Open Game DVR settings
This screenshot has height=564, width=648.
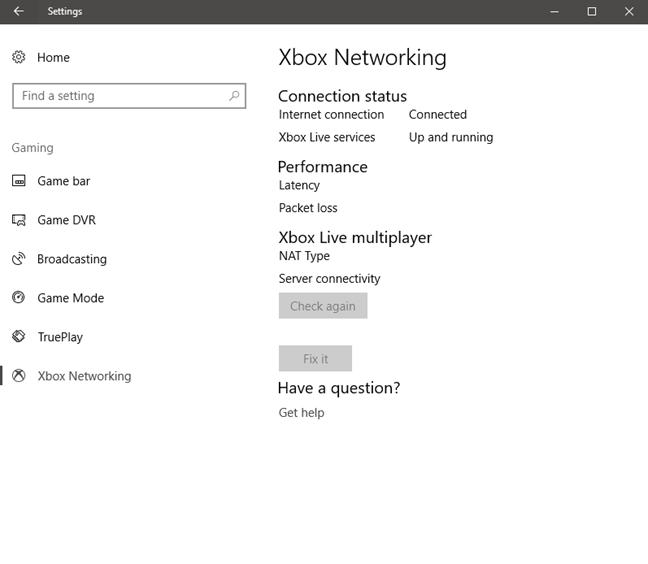tap(67, 220)
